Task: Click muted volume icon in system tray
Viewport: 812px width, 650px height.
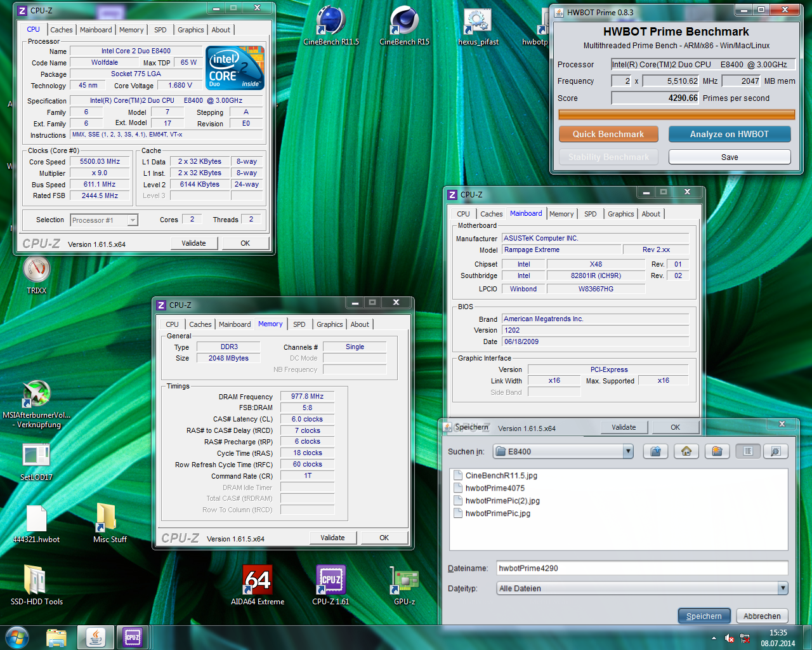Action: [x=730, y=638]
